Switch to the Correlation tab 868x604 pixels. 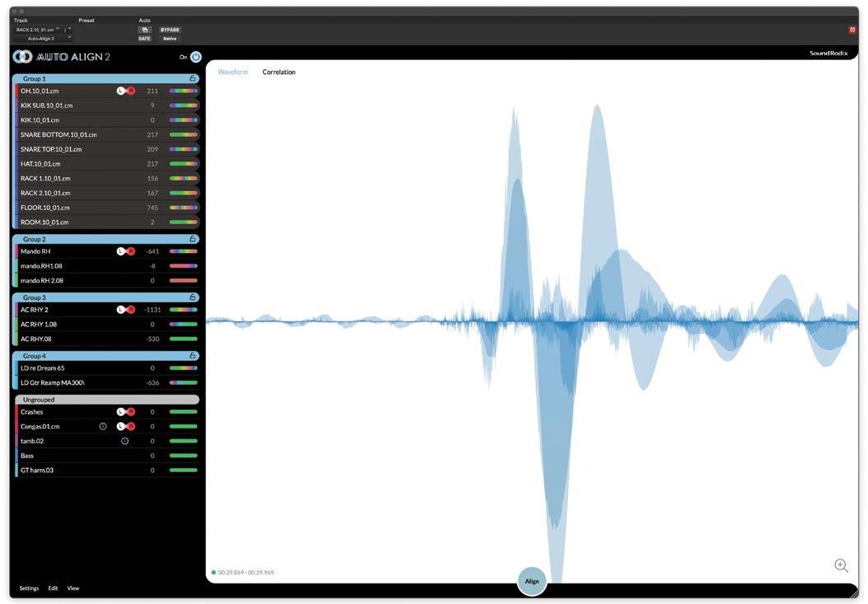point(279,72)
